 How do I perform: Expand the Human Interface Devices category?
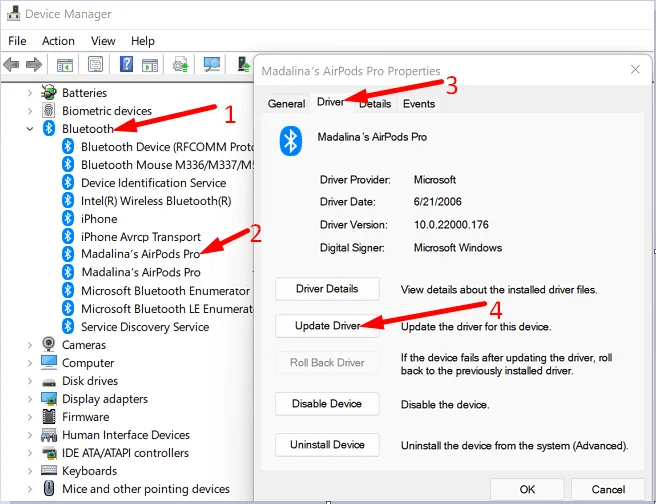click(x=30, y=435)
